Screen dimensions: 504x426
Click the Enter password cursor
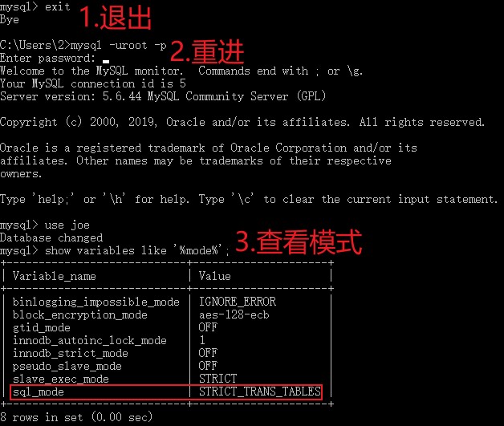(x=106, y=61)
